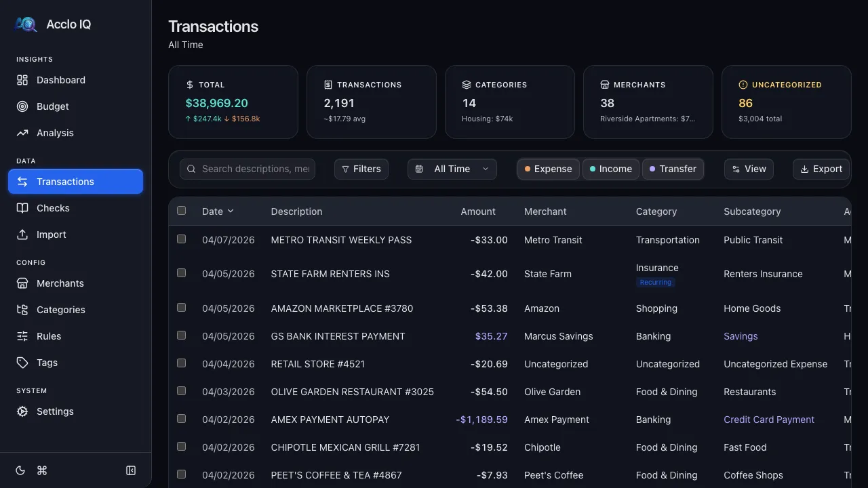Click the store icon on Merchants card

click(605, 85)
